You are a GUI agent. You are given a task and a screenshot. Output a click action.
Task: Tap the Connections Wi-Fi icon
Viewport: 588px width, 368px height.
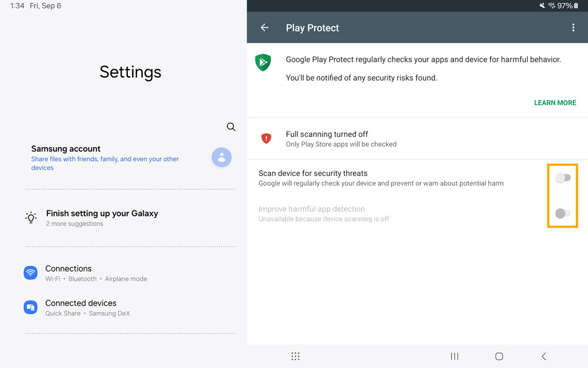click(x=30, y=273)
